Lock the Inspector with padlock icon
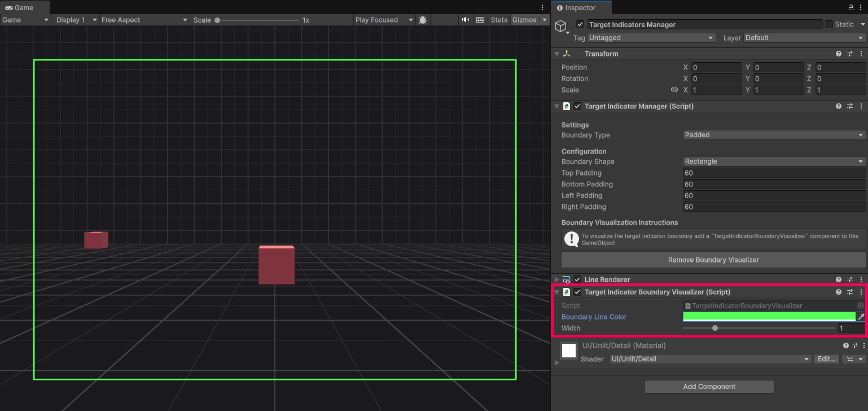This screenshot has width=868, height=411. pyautogui.click(x=851, y=7)
